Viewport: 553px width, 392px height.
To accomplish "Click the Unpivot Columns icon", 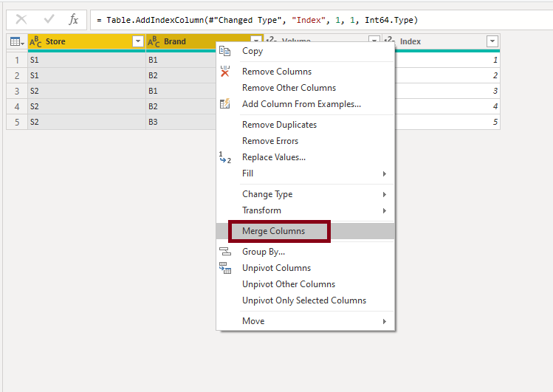I will pyautogui.click(x=225, y=268).
